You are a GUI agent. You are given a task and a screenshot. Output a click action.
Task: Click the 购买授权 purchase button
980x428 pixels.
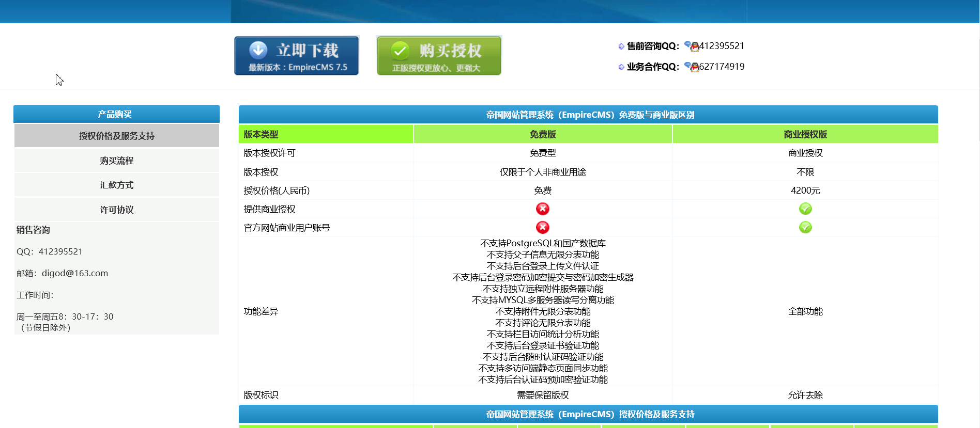pos(439,56)
